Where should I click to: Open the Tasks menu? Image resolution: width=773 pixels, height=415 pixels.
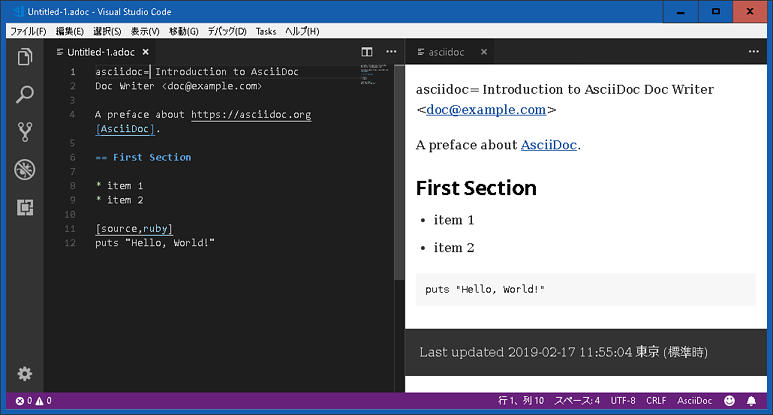point(266,31)
